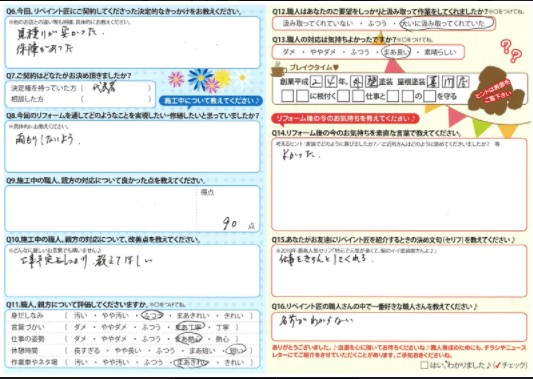This screenshot has width=533, height=379.
Task: Select きれい in the 身だしなみ row
Action: click(x=234, y=315)
